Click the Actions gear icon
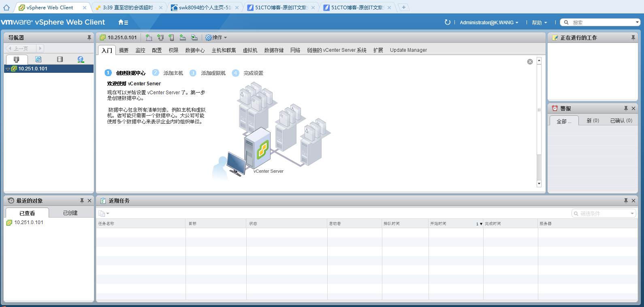 point(208,38)
